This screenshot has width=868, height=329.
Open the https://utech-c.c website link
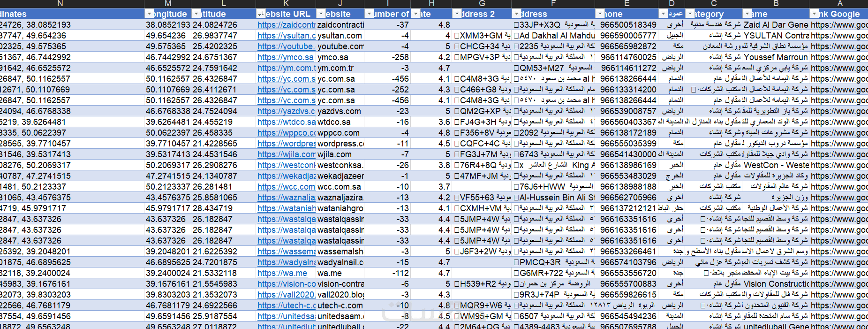coord(286,305)
